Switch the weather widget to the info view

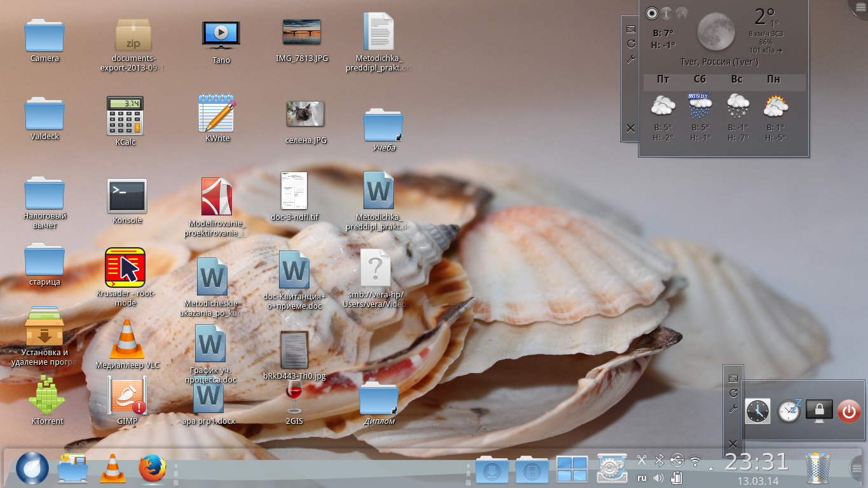pos(667,13)
